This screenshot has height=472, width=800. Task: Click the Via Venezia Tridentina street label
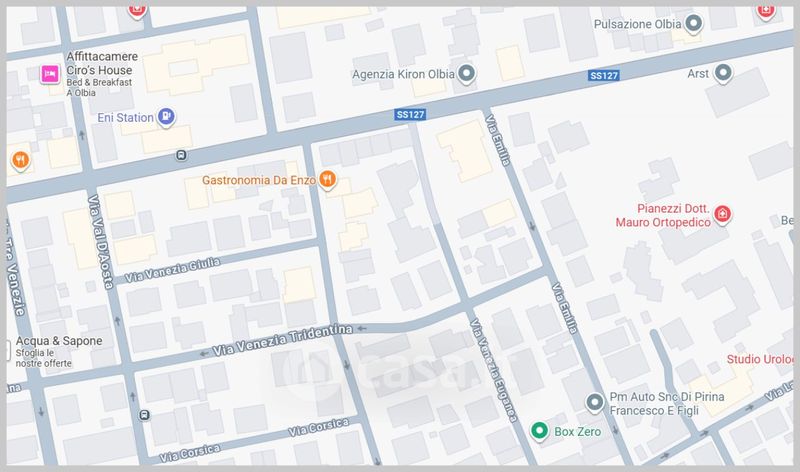(x=283, y=339)
